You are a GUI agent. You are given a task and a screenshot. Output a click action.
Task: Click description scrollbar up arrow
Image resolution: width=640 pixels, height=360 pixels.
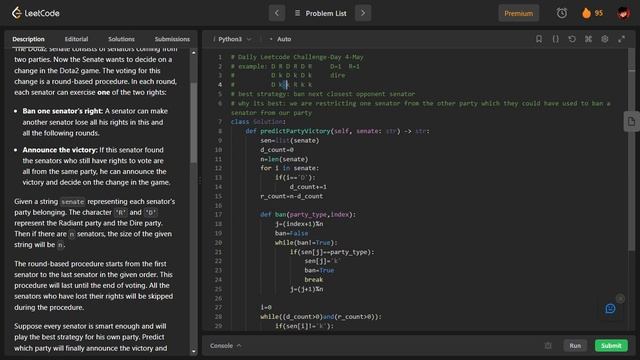pyautogui.click(x=193, y=53)
